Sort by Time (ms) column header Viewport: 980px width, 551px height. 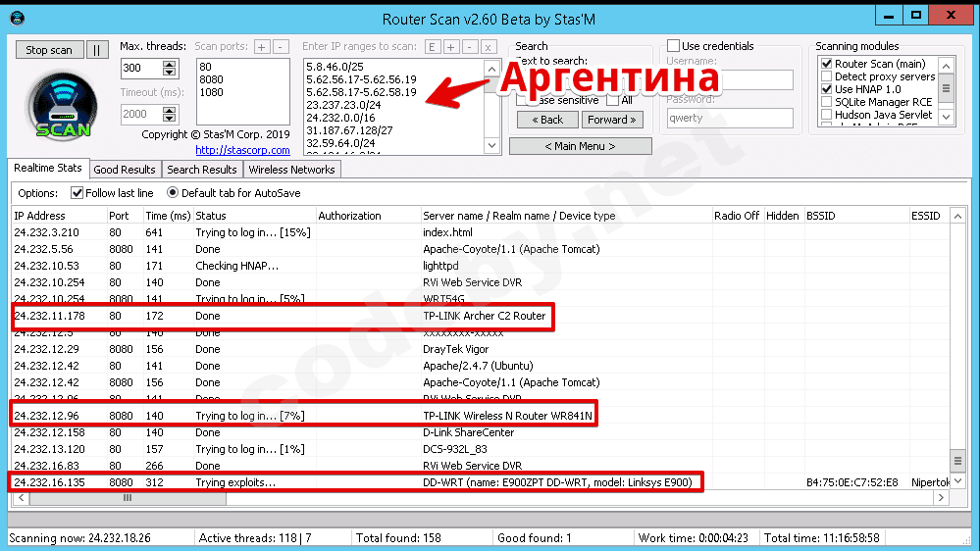168,216
